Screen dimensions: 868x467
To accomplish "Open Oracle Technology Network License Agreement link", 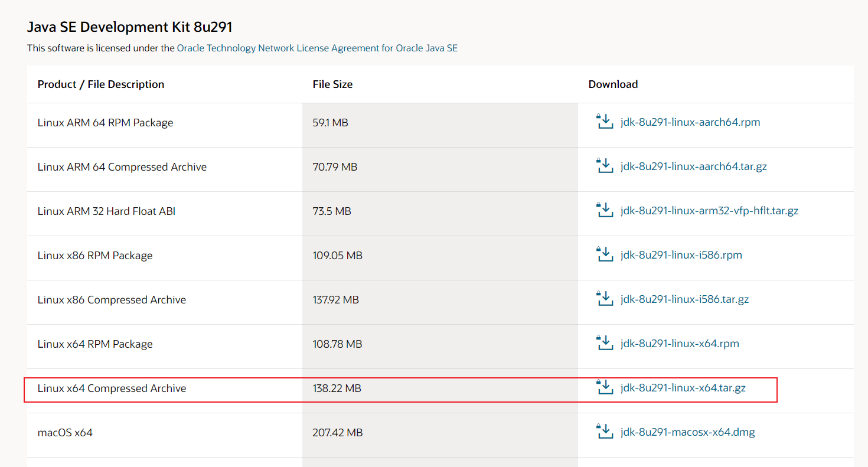I will click(x=316, y=48).
